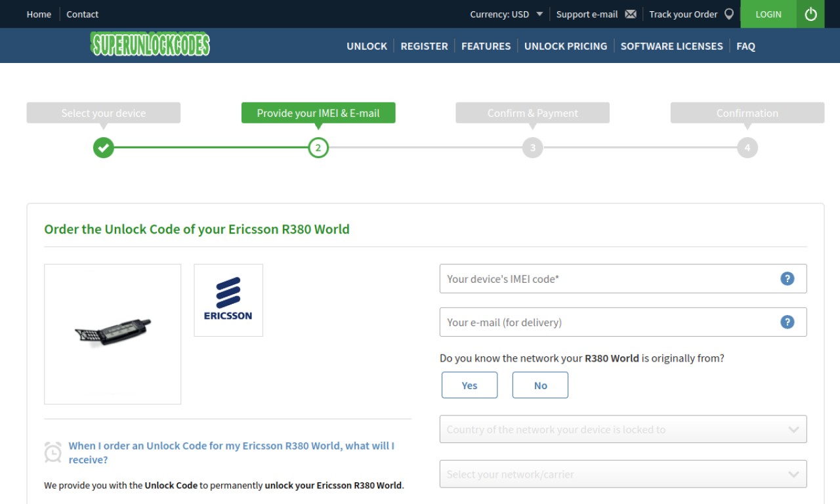
Task: Open the Contact link
Action: point(82,14)
